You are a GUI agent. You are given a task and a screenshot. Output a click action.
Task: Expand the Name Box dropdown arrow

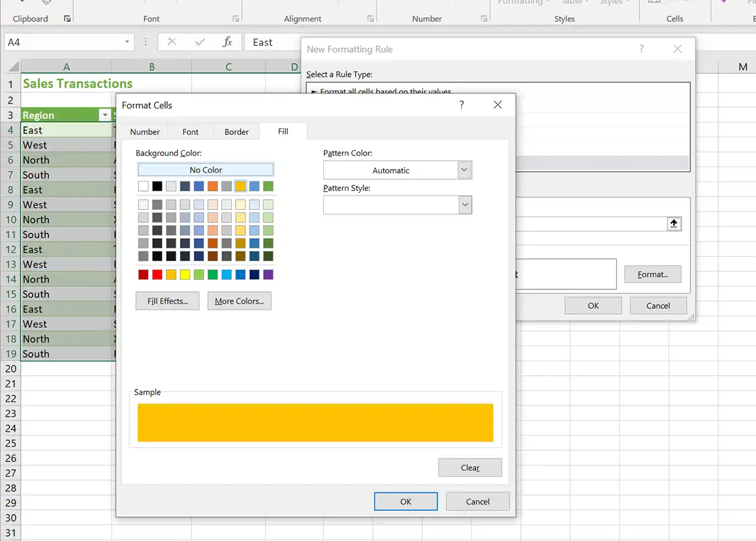coord(127,42)
